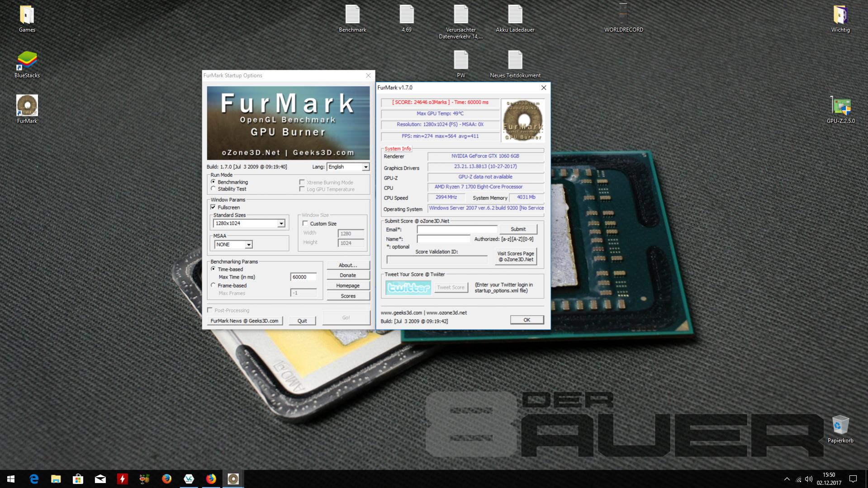Viewport: 868px width, 488px height.
Task: Select the Time-based benchmarking option
Action: [x=213, y=269]
